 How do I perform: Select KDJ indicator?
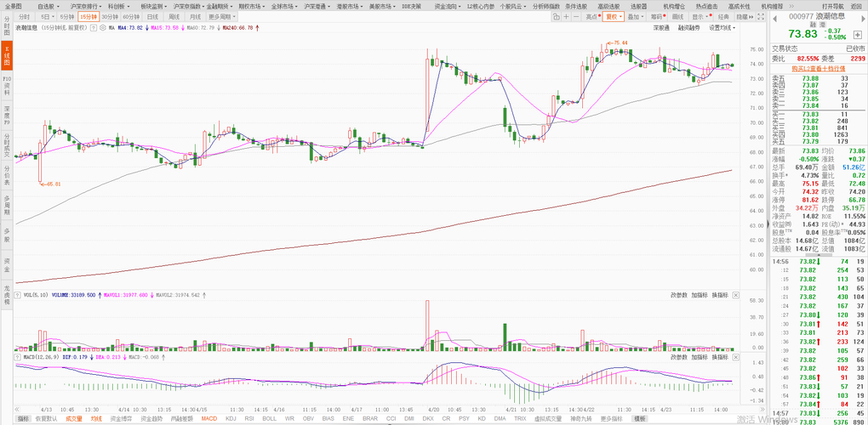(231, 418)
